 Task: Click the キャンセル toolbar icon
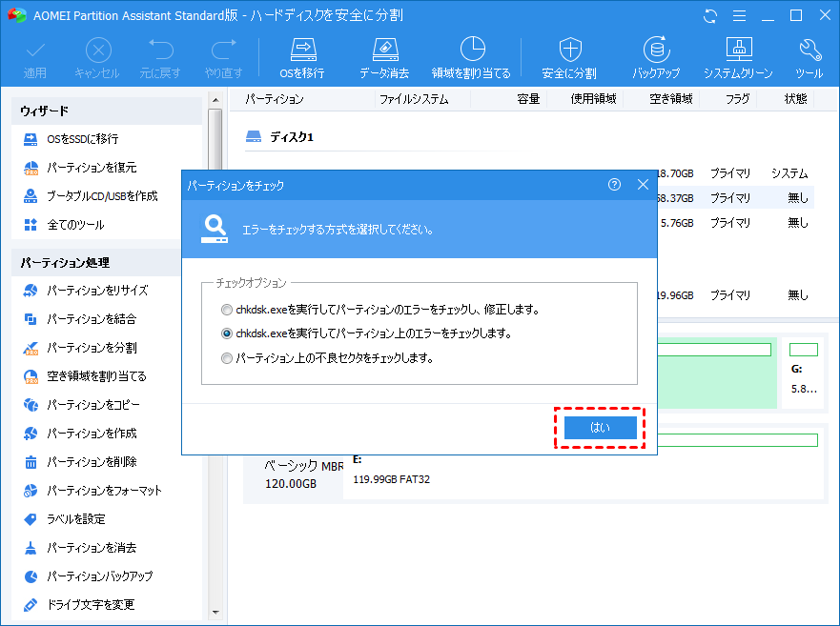pyautogui.click(x=97, y=58)
